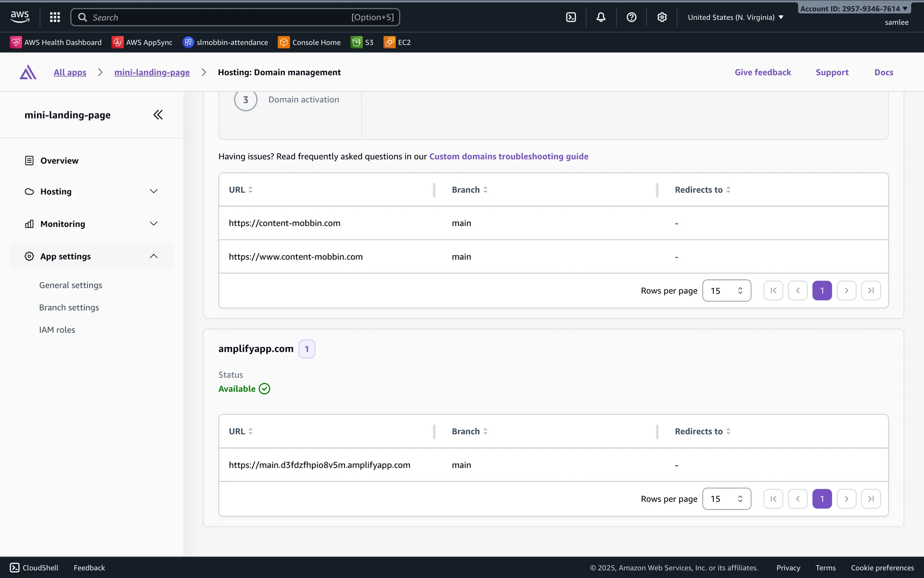The height and width of the screenshot is (578, 924).
Task: Open Custom domains troubleshooting guide link
Action: 508,157
